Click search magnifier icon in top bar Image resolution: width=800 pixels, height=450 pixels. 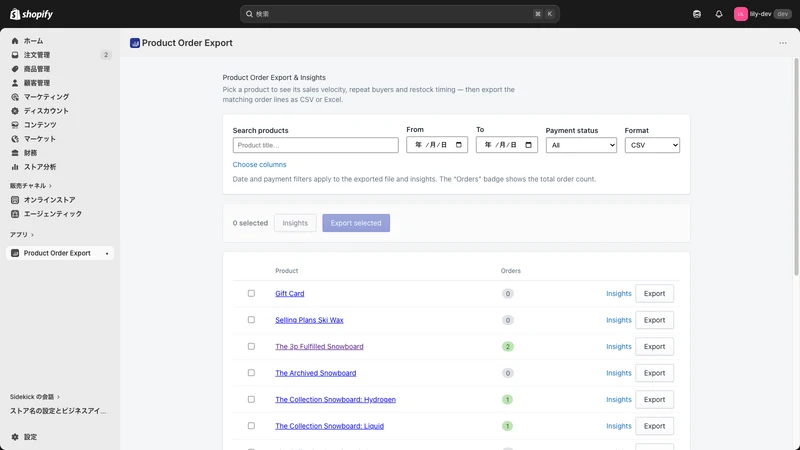[249, 14]
